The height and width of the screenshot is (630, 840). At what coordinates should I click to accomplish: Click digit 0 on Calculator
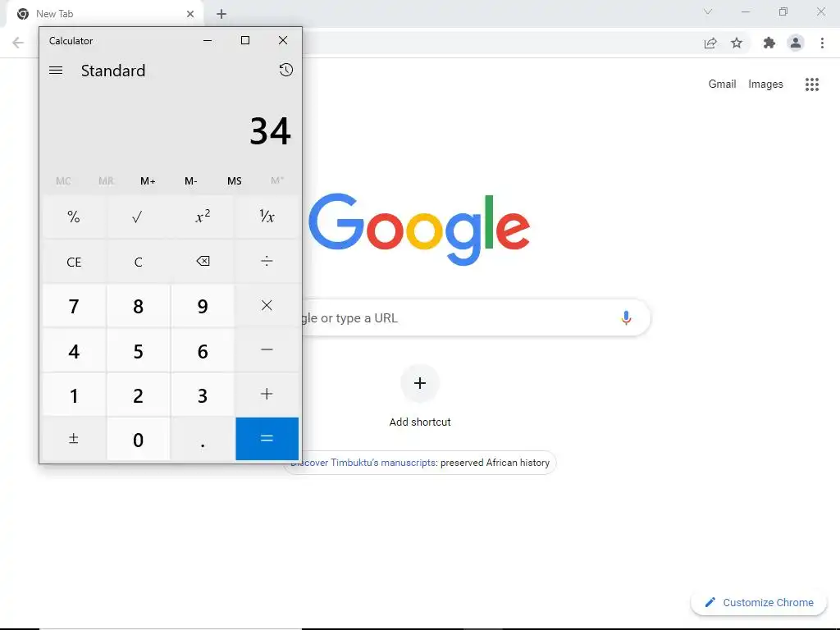[x=138, y=439]
